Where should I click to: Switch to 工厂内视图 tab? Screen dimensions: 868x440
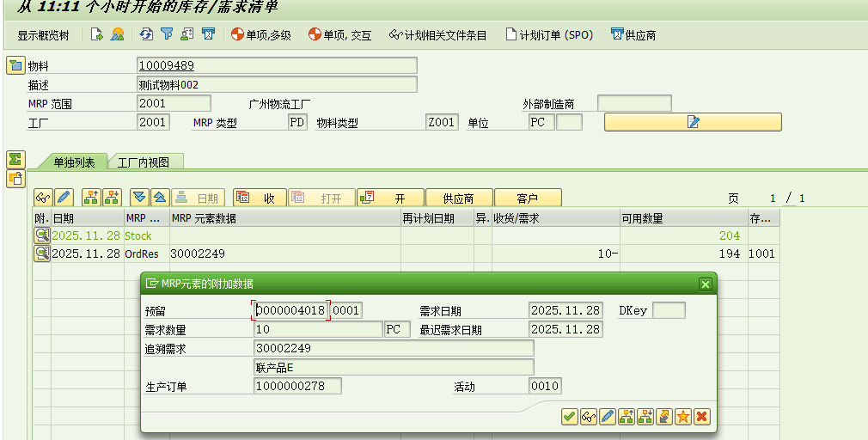point(143,162)
